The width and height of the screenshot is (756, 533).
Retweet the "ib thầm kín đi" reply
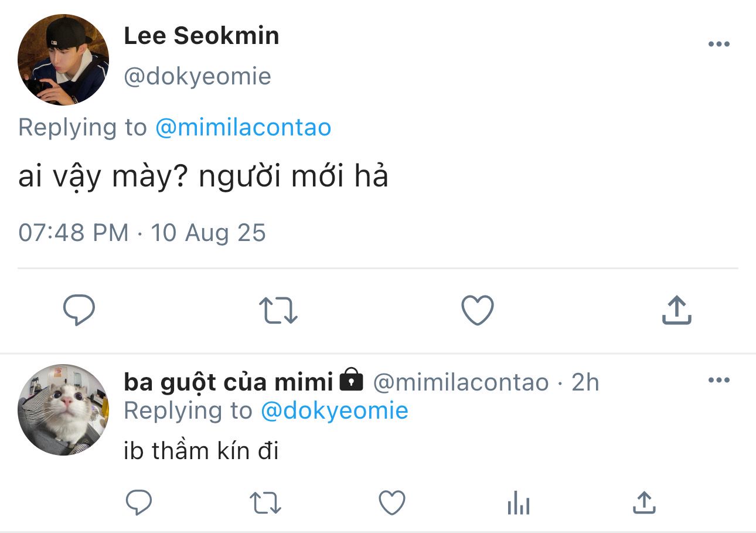tap(265, 503)
